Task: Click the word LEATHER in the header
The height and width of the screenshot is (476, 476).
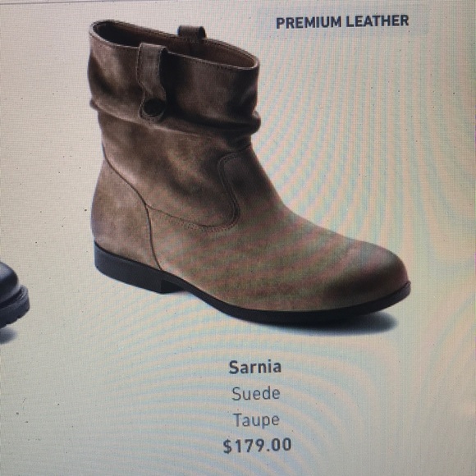Action: pyautogui.click(x=378, y=21)
